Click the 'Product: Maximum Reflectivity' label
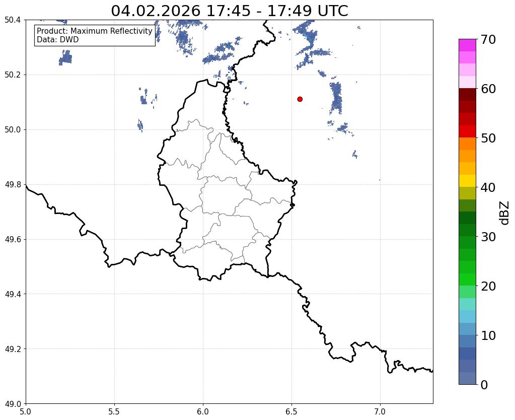 pos(95,31)
